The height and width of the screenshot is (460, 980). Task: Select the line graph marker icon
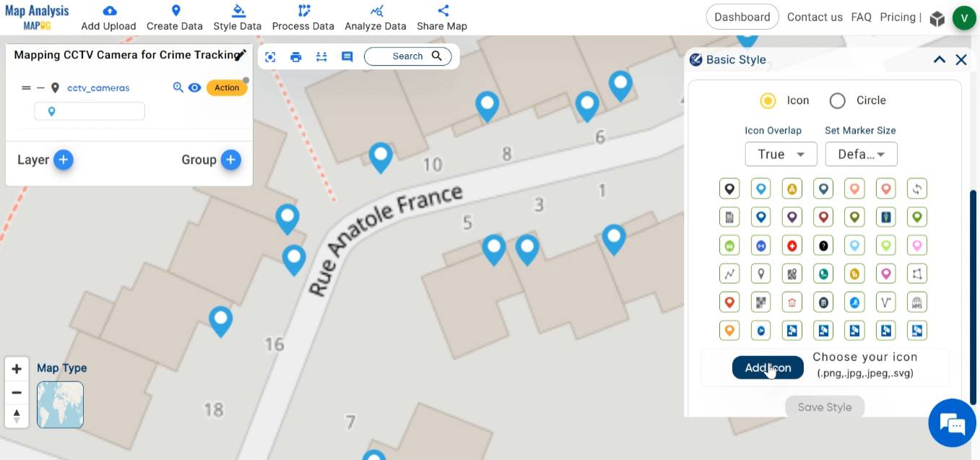729,274
